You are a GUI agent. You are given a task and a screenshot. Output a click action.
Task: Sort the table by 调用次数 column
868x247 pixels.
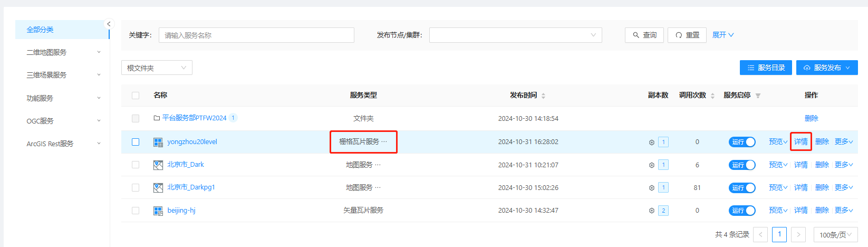[712, 96]
